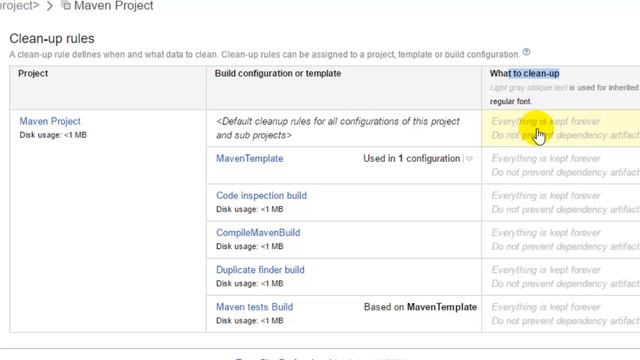Click the highlighted default 'Everything is kept forever' cell
Viewport: 640px width, 360px height.
tap(561, 128)
